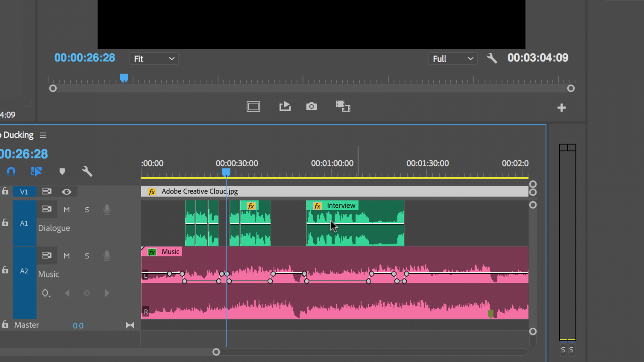Toggle lock on the A1 Dialogue track
The height and width of the screenshot is (362, 644).
pyautogui.click(x=5, y=222)
